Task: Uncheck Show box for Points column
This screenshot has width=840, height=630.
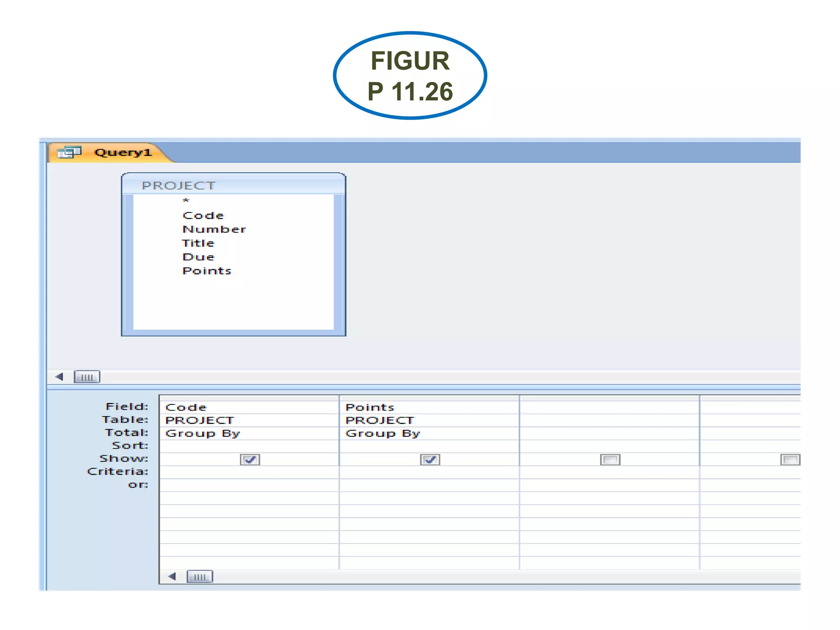Action: pyautogui.click(x=430, y=459)
